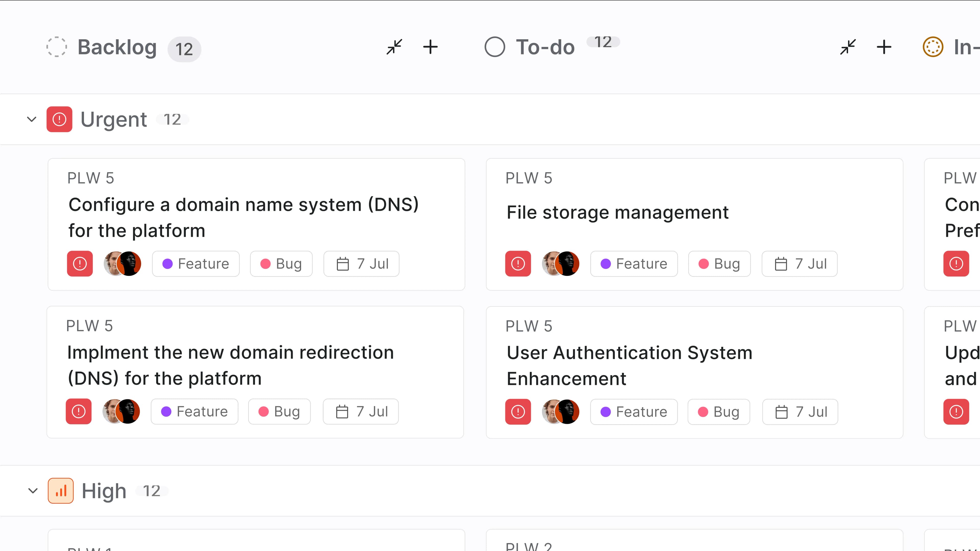Click the To-do column title

545,47
